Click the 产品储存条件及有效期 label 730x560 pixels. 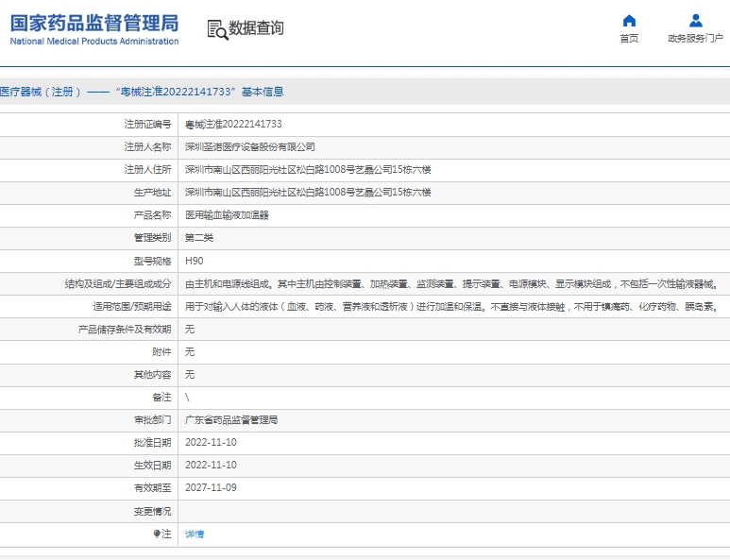[x=125, y=330]
